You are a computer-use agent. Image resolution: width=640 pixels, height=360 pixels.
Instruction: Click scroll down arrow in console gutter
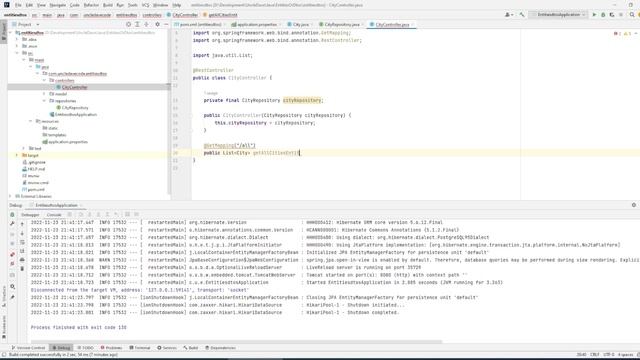pos(22,233)
